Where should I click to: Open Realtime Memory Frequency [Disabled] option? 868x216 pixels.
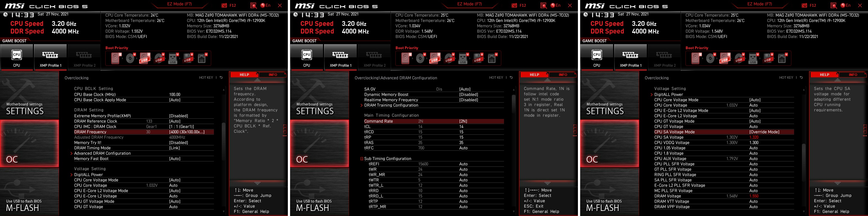(434, 100)
